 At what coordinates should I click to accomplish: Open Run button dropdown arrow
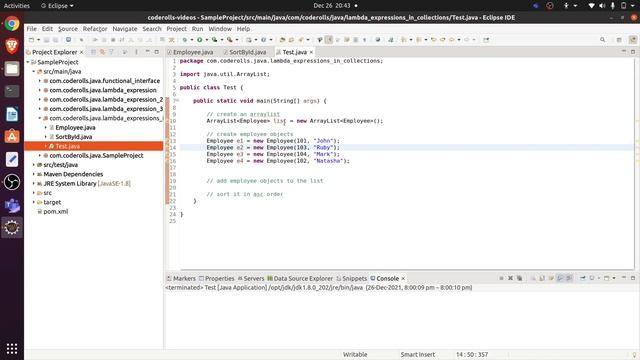coord(207,40)
